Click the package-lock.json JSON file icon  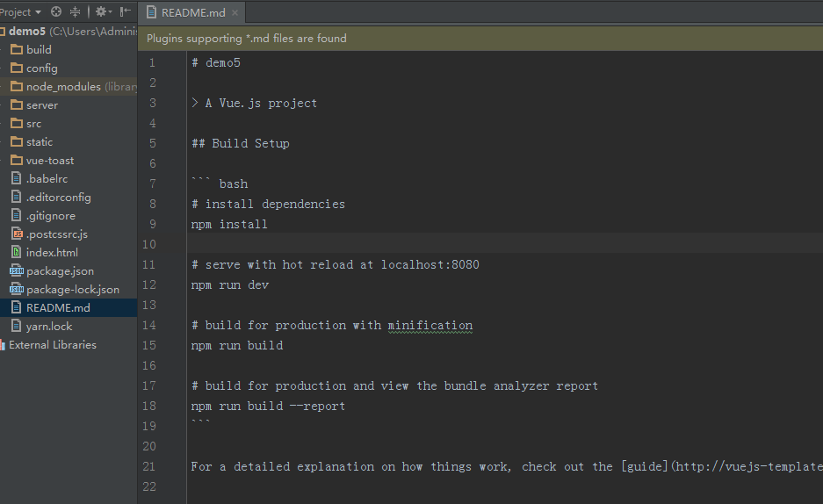click(17, 289)
